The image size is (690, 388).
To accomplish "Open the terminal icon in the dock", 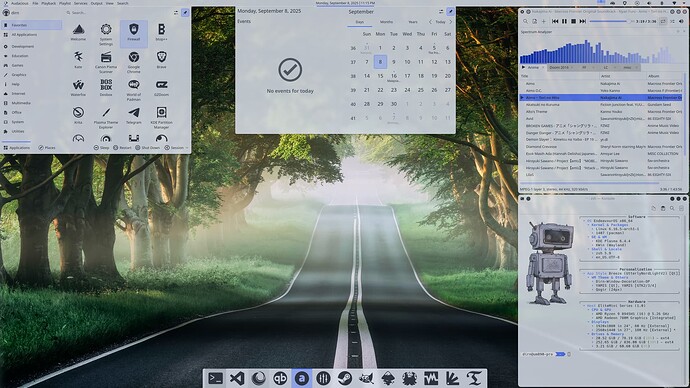I will 215,378.
